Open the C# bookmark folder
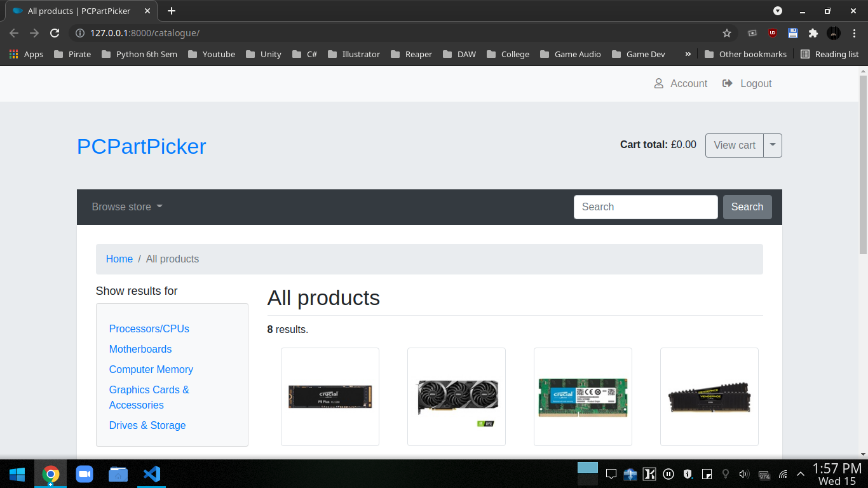 click(304, 54)
